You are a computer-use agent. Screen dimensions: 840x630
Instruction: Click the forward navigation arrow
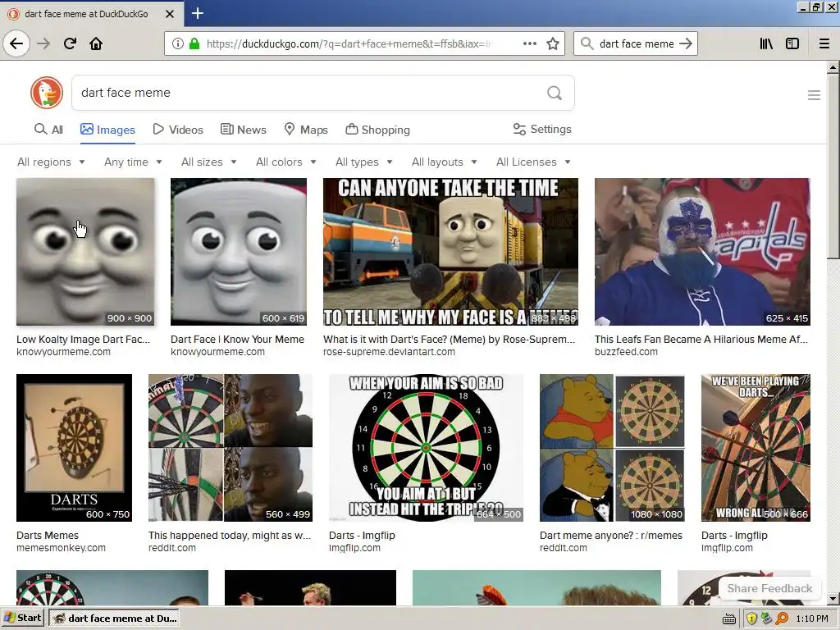(x=43, y=43)
